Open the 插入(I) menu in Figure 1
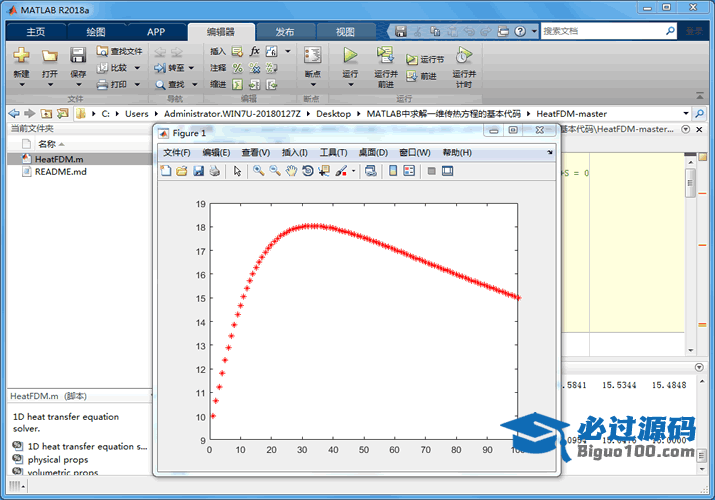Image resolution: width=715 pixels, height=500 pixels. click(x=295, y=153)
